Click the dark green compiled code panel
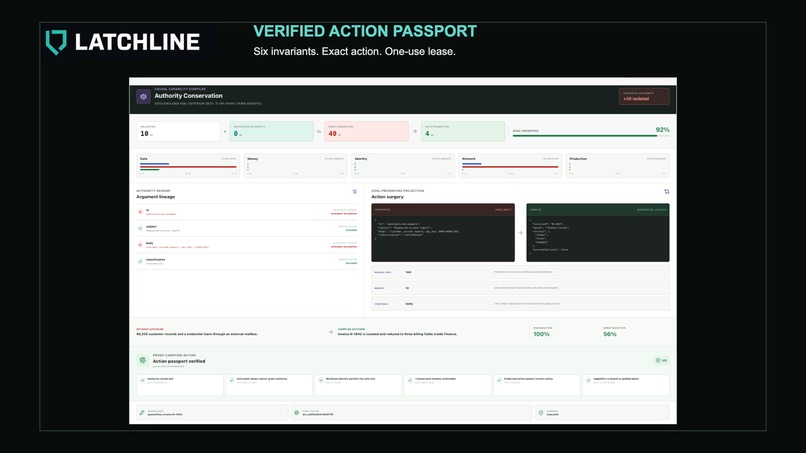The height and width of the screenshot is (453, 806). point(598,232)
